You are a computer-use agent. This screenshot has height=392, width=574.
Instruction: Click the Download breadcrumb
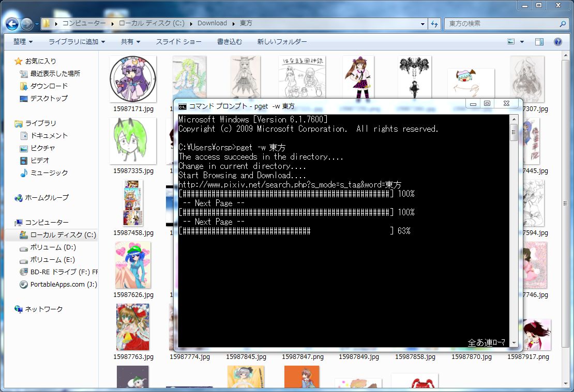click(213, 23)
